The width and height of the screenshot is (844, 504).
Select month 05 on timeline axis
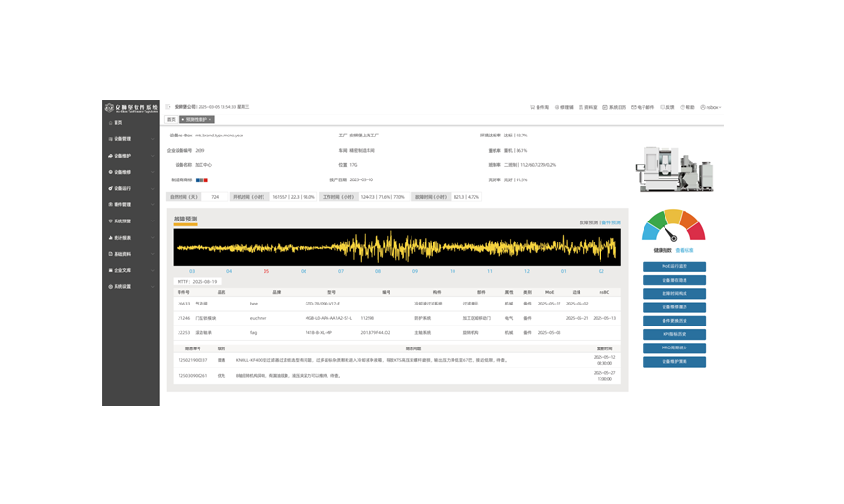click(266, 271)
